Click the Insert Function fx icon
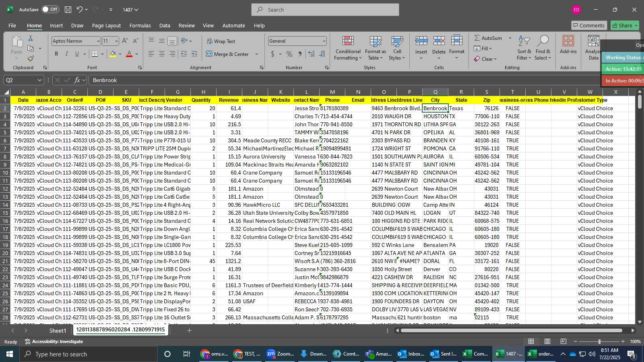Screen dimensions: 644x362 point(77,80)
